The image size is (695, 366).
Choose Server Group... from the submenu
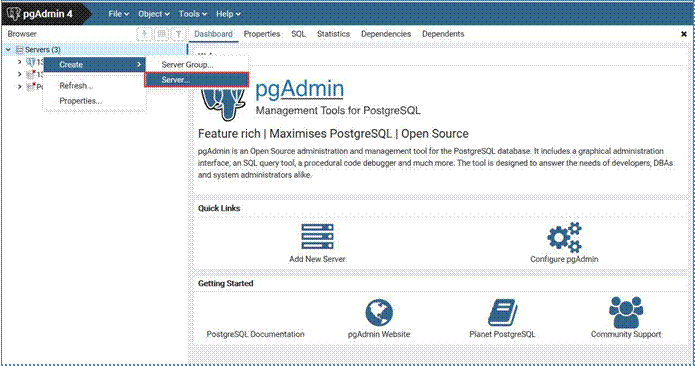[197, 65]
